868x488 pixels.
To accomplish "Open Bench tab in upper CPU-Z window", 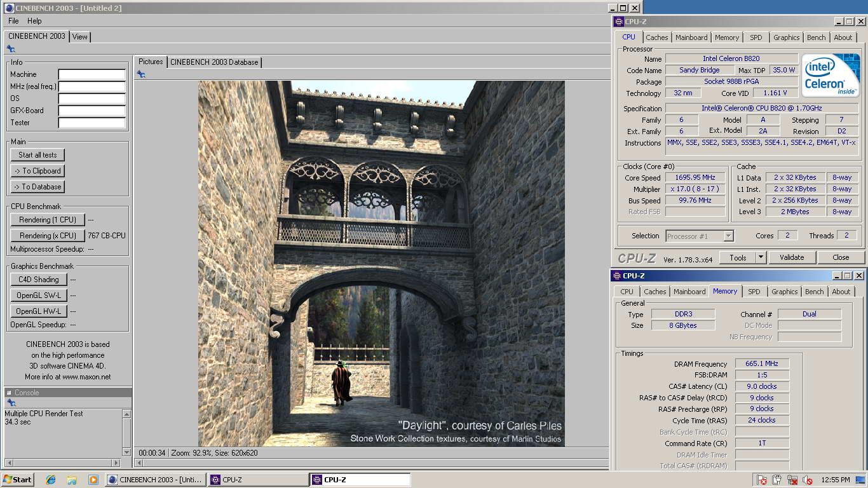I will pyautogui.click(x=816, y=37).
